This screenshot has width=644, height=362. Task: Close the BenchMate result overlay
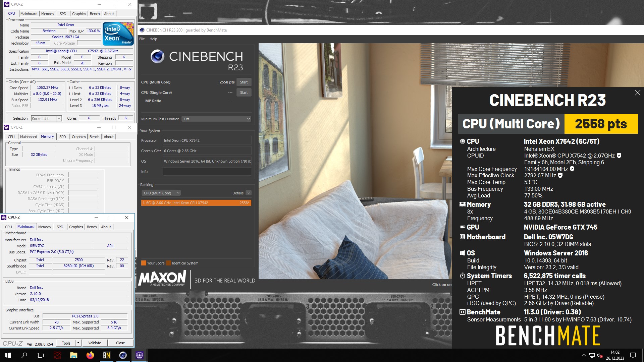(x=638, y=93)
